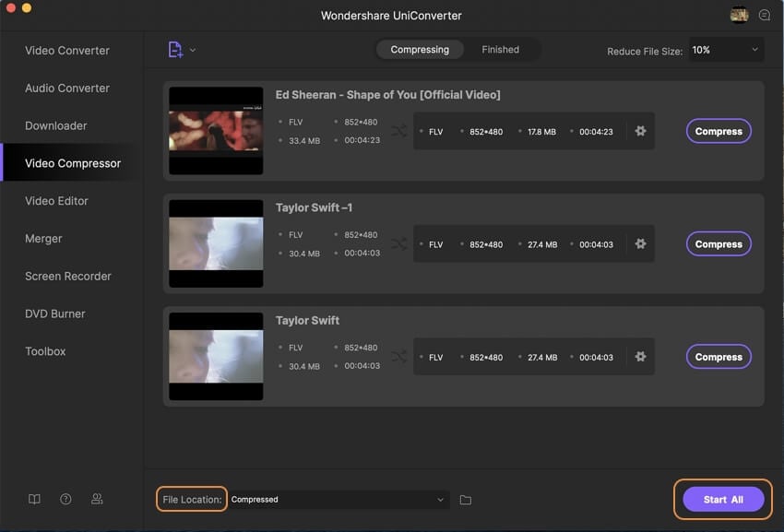The image size is (784, 532).
Task: Click the Ed Sheeran video thumbnail
Action: (216, 131)
